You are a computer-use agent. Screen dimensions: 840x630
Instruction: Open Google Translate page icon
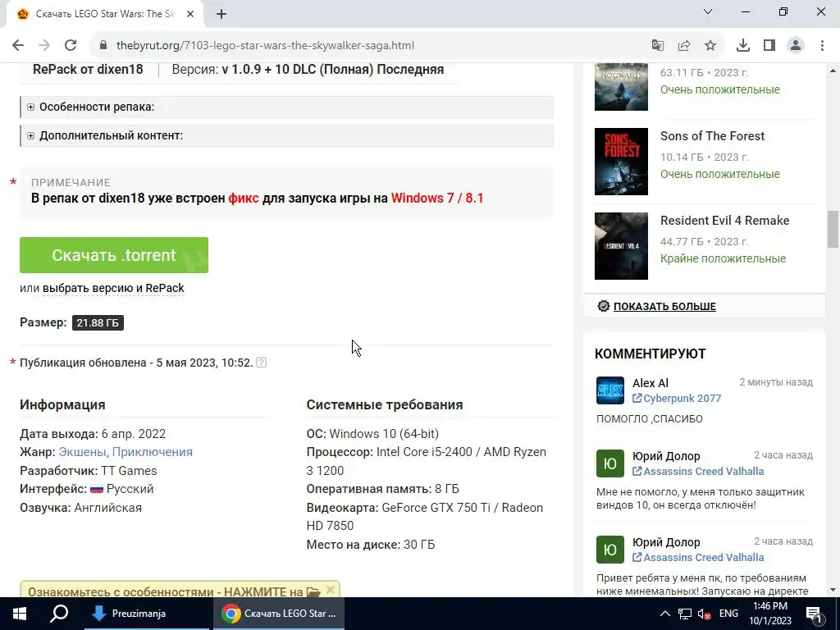658,46
